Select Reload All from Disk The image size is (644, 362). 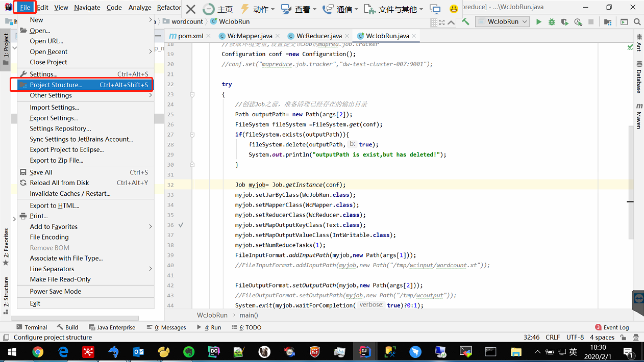coord(85,183)
